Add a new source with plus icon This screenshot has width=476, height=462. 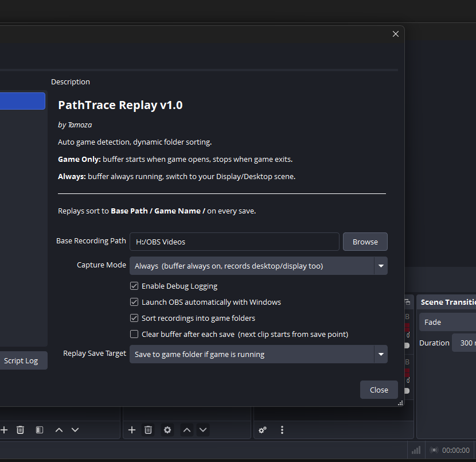tap(132, 430)
